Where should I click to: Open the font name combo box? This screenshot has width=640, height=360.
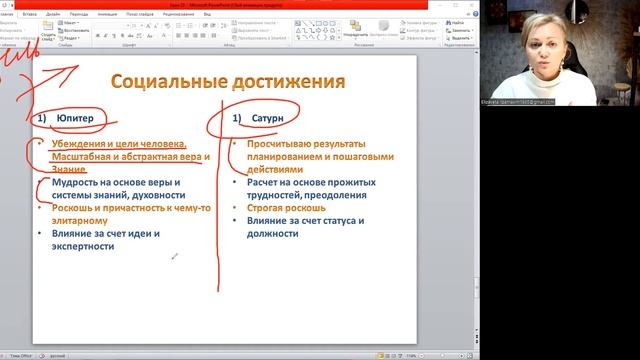point(111,26)
